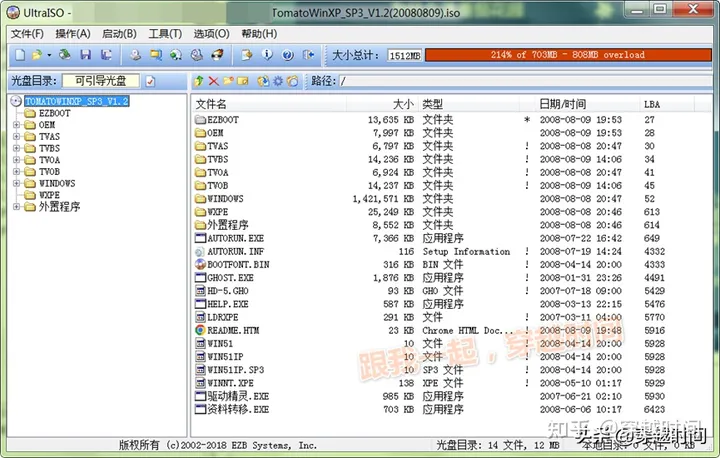This screenshot has height=458, width=720.
Task: Expand the TVBS tree node
Action: [17, 148]
